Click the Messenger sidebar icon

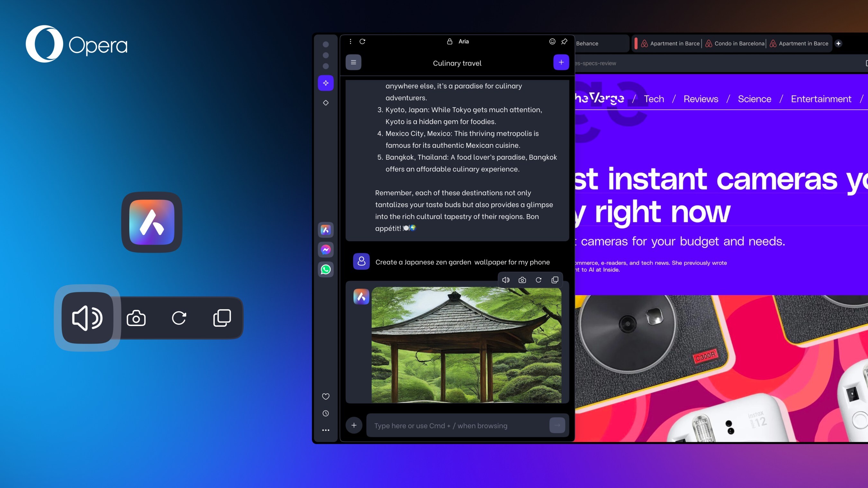(325, 250)
